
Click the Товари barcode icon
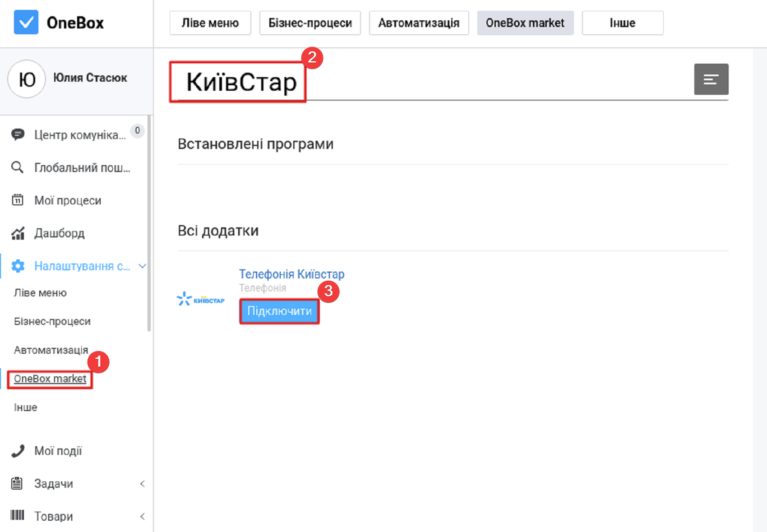(x=18, y=515)
